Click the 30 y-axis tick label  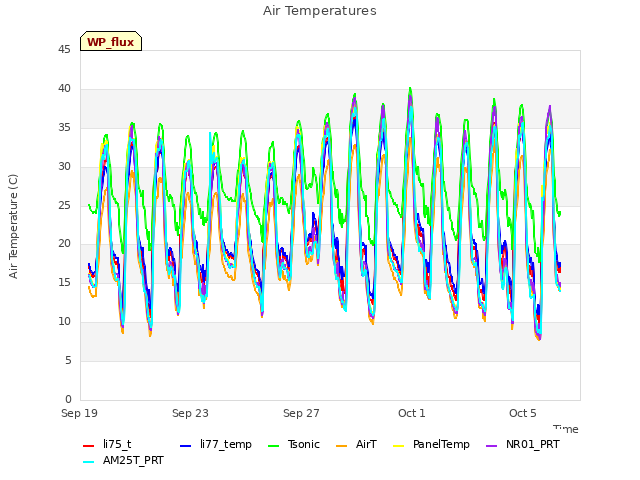click(64, 167)
